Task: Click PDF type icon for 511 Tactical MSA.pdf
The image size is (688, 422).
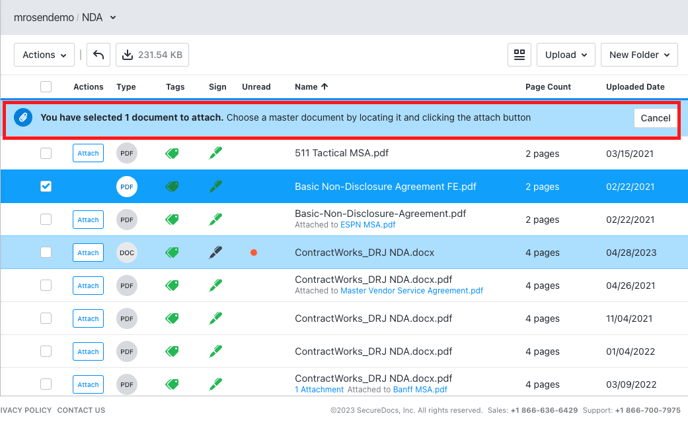Action: click(x=127, y=154)
